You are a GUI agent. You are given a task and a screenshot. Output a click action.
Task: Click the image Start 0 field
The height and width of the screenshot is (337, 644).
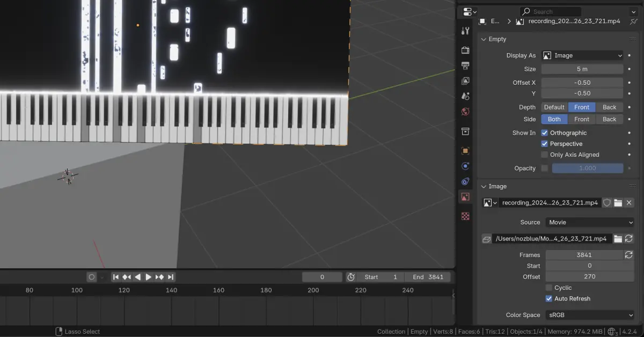590,266
